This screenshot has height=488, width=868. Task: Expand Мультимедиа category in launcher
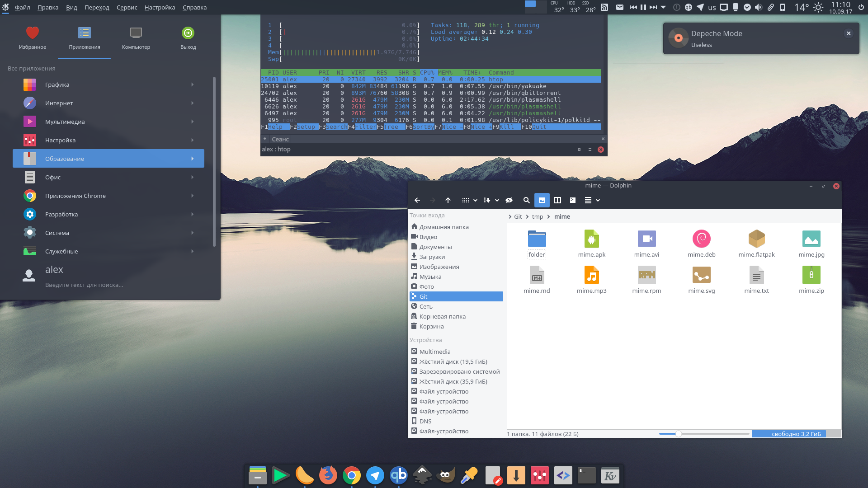tap(108, 122)
